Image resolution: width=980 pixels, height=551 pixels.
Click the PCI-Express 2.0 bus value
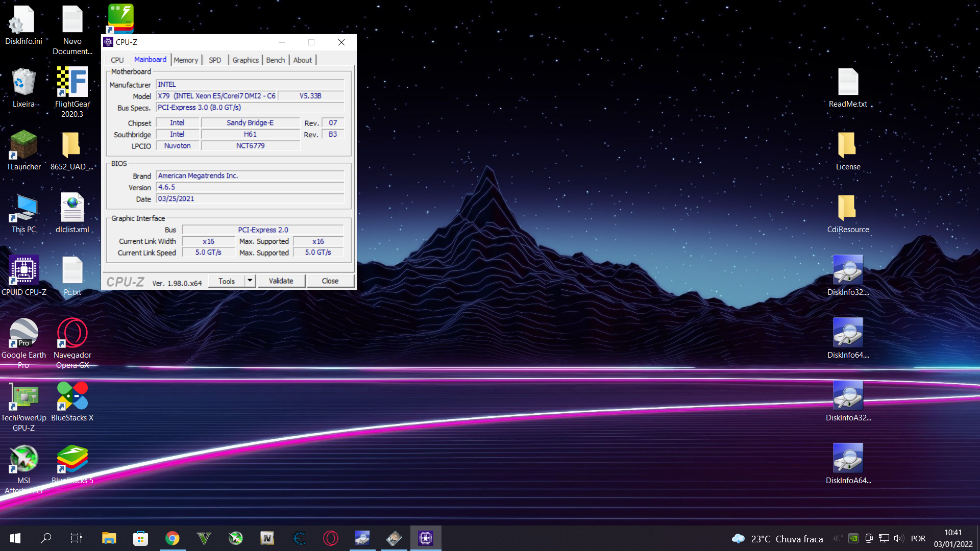(x=263, y=230)
